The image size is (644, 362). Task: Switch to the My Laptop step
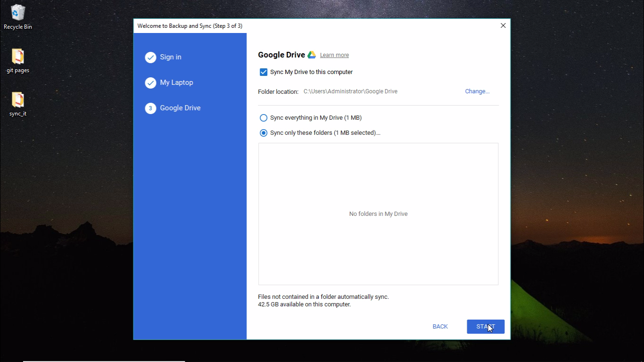[x=177, y=82]
